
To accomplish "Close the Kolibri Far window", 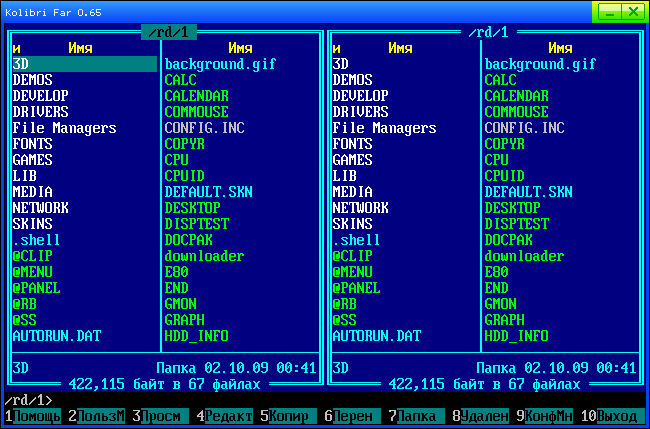I will click(x=634, y=10).
